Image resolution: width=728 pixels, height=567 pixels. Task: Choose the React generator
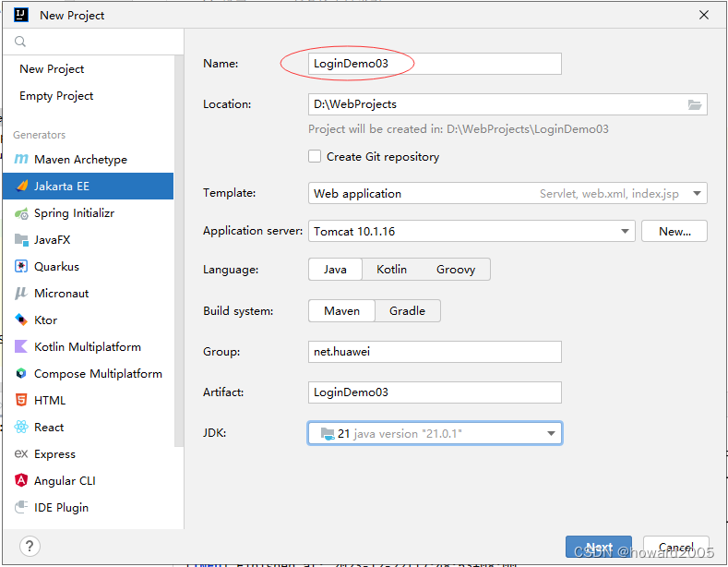(x=89, y=428)
